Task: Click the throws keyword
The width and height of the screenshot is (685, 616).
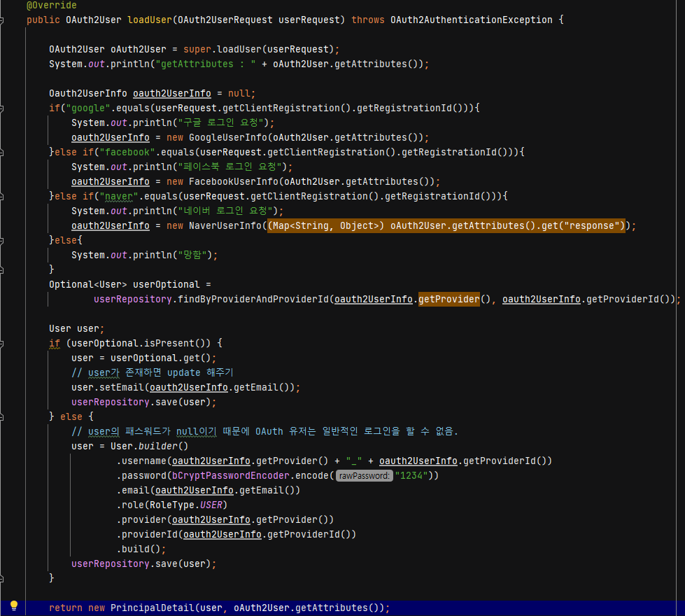Action: [368, 20]
